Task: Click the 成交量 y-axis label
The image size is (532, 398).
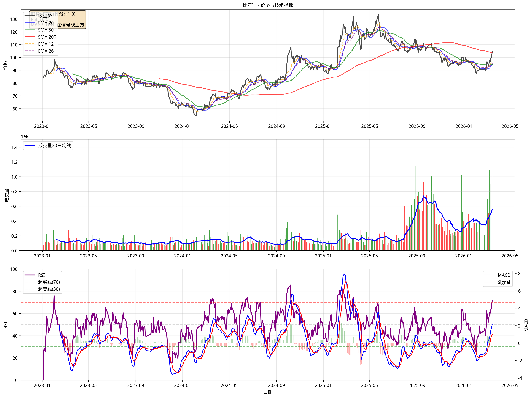Action: [x=7, y=195]
